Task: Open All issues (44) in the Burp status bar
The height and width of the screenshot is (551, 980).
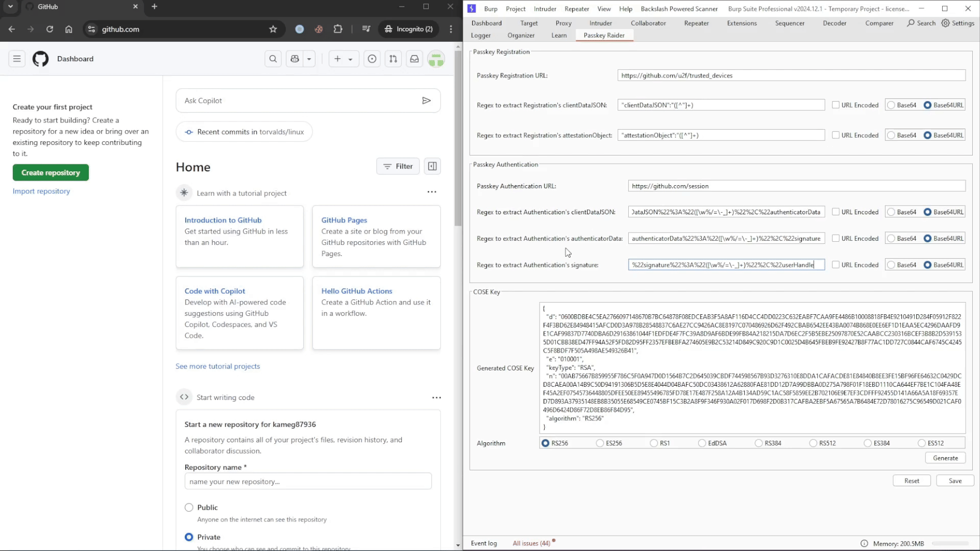Action: tap(531, 543)
